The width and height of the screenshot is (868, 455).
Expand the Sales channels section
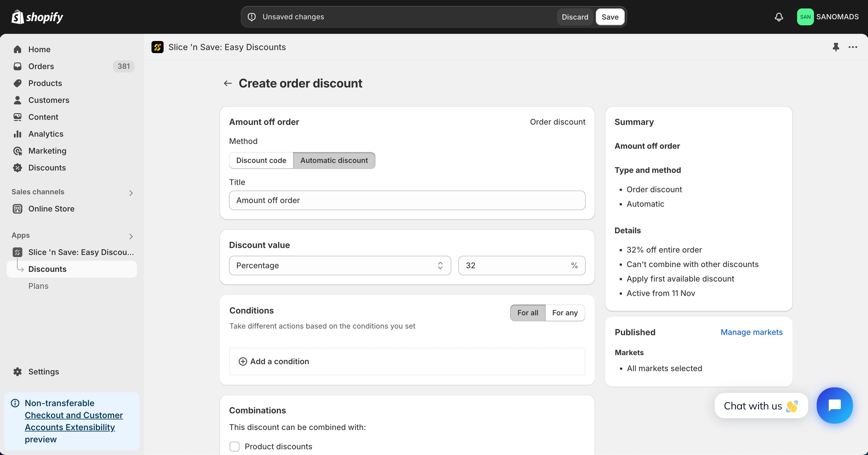131,193
